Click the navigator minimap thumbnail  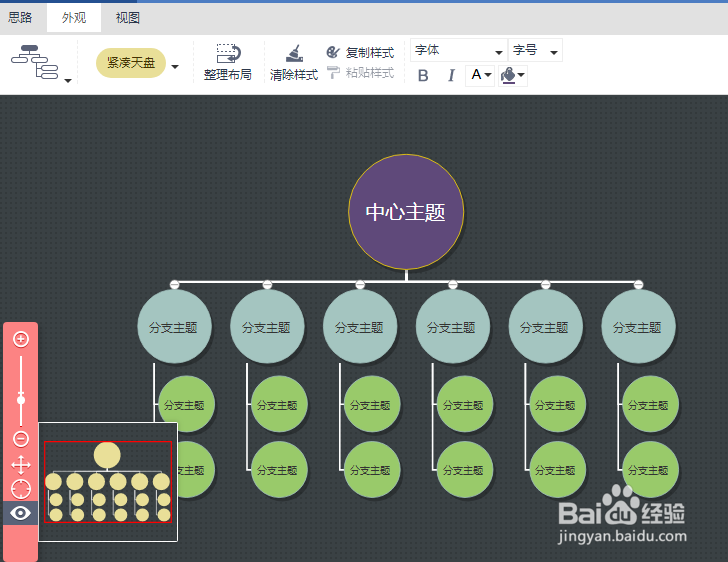click(108, 482)
